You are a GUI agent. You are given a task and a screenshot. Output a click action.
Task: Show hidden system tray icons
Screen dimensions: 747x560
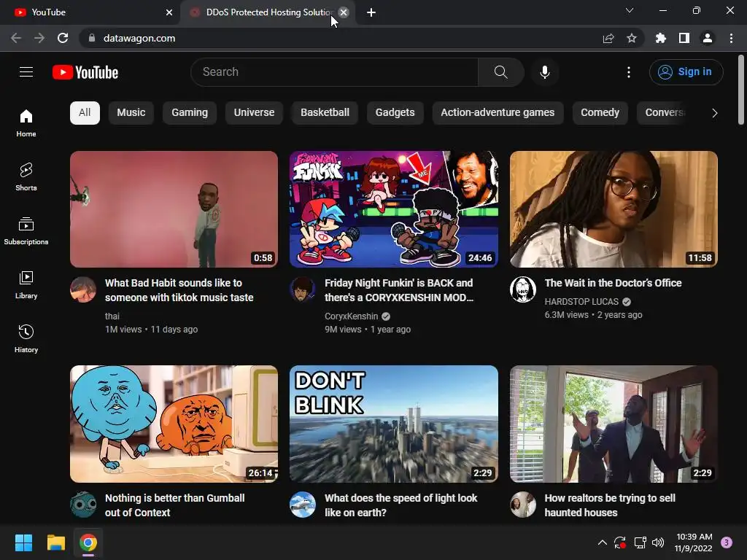[602, 542]
